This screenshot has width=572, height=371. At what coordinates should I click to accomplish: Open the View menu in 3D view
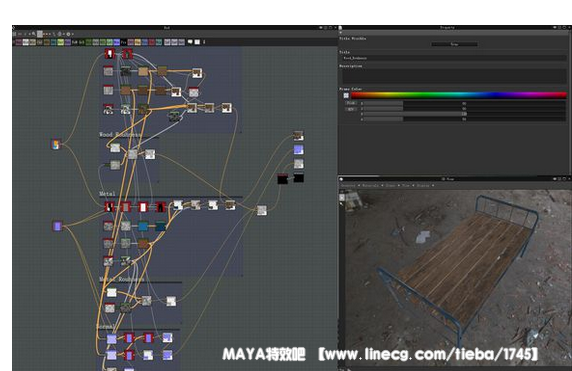(407, 185)
